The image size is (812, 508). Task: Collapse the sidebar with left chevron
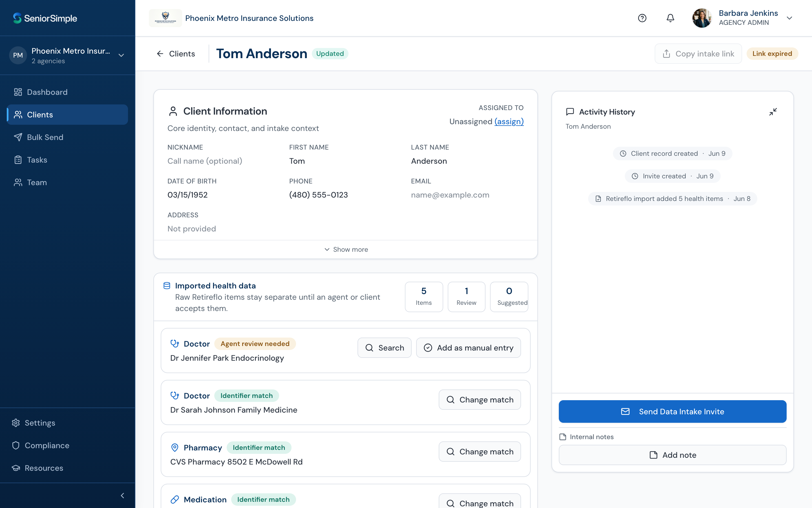pos(122,496)
